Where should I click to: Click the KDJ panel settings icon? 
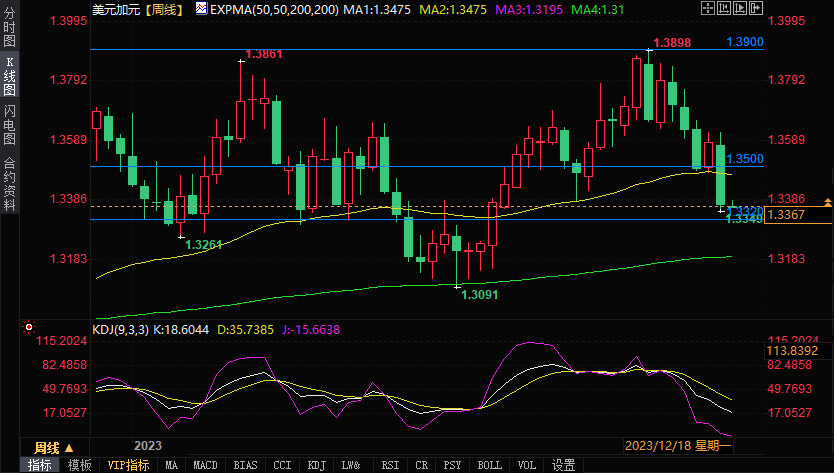(28, 326)
